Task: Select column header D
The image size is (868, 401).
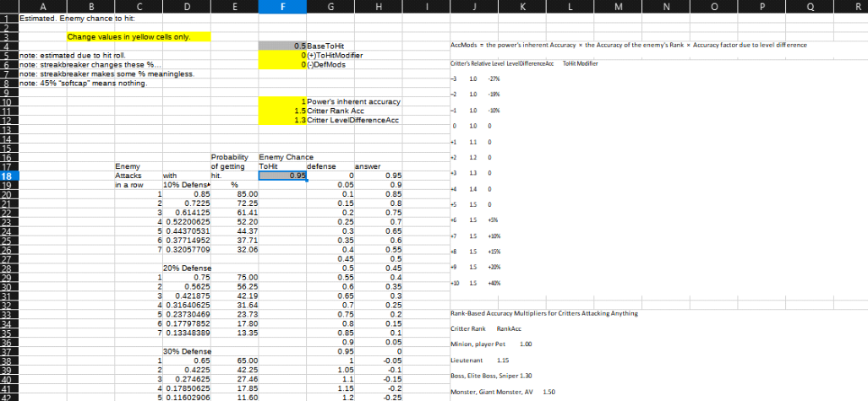Action: point(186,7)
